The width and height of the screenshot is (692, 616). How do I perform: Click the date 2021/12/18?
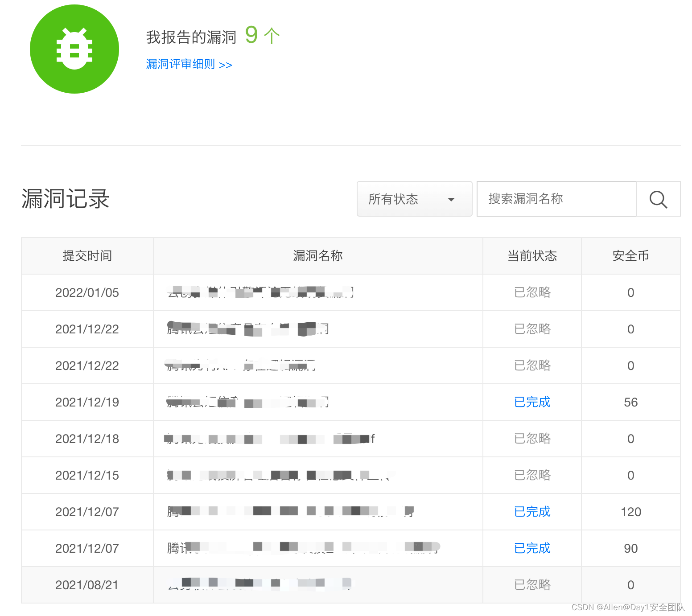[87, 439]
